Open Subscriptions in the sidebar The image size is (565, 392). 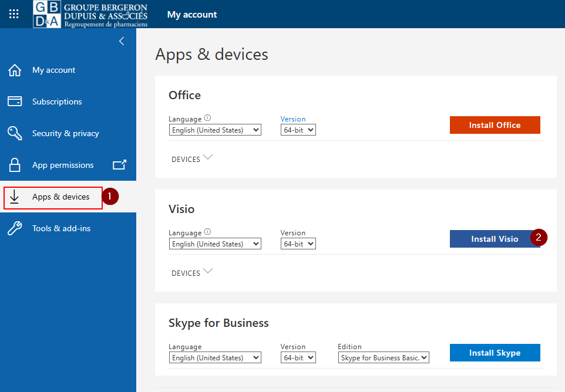pyautogui.click(x=68, y=102)
